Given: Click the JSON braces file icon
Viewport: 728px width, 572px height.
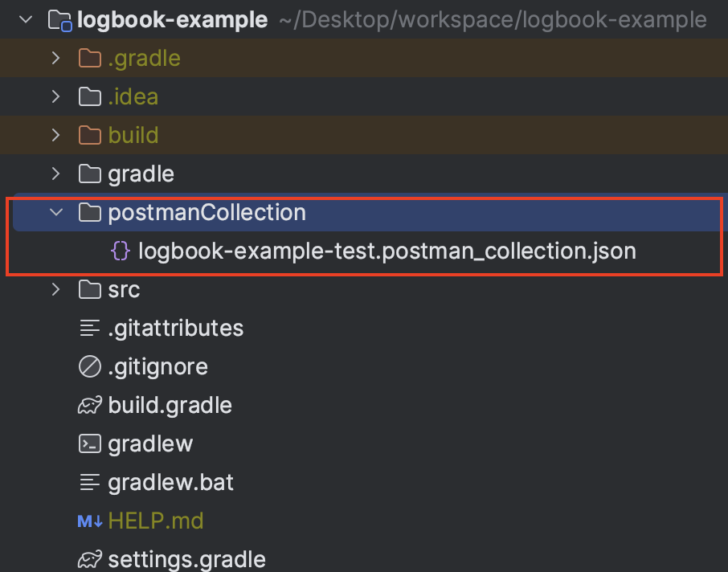Looking at the screenshot, I should point(120,251).
